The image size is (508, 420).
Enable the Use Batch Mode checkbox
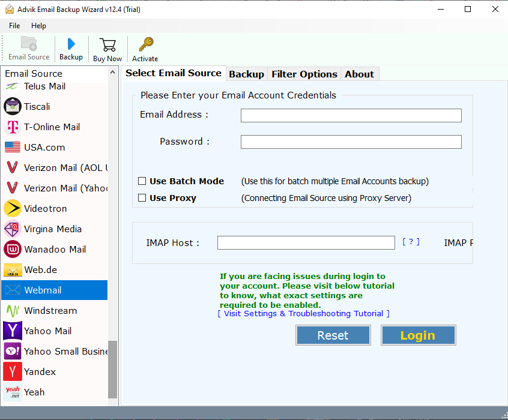[142, 181]
